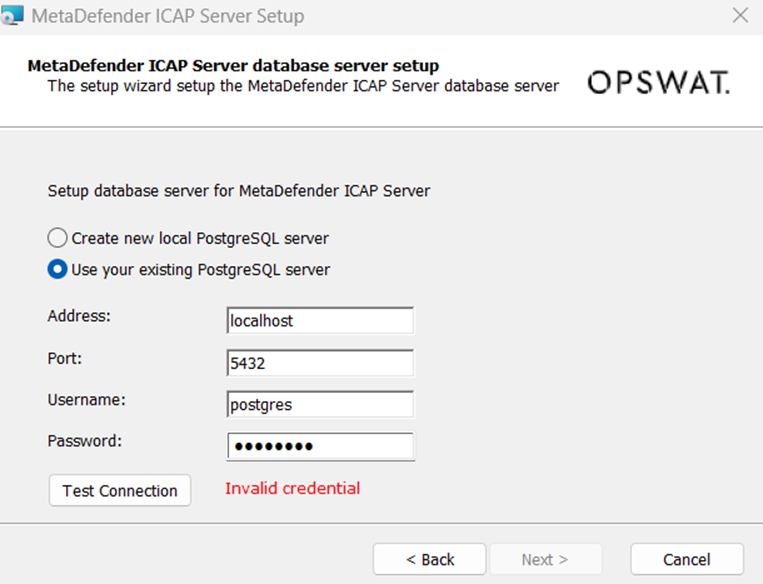The image size is (763, 584).
Task: Click inside the masked Password field
Action: click(x=321, y=446)
